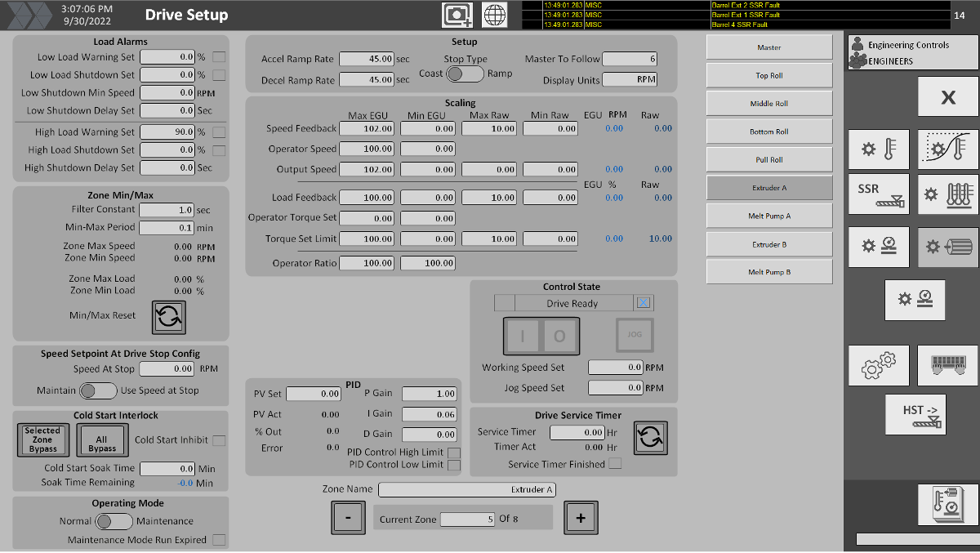Screen dimensions: 980x553
Task: Go to the previous zone with minus button
Action: (x=349, y=518)
